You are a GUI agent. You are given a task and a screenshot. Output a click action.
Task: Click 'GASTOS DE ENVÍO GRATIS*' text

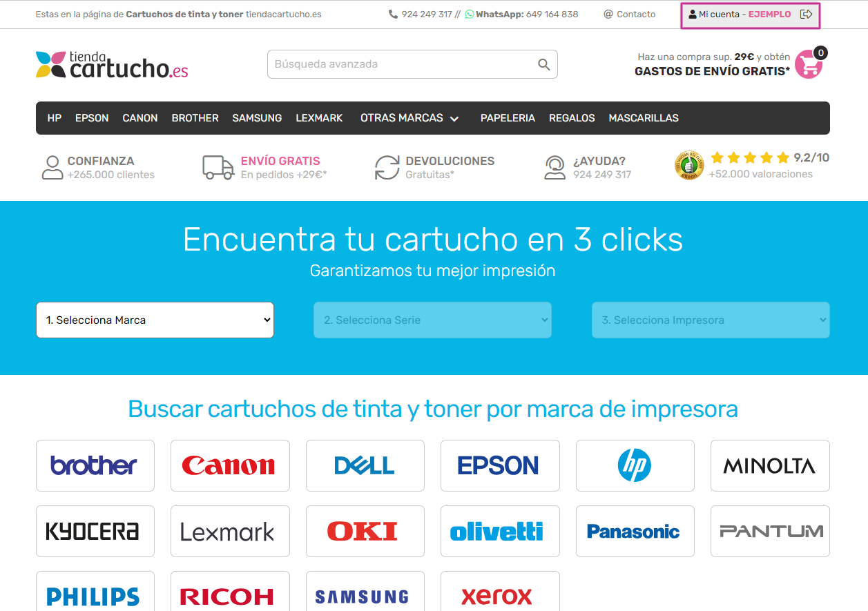pos(713,71)
